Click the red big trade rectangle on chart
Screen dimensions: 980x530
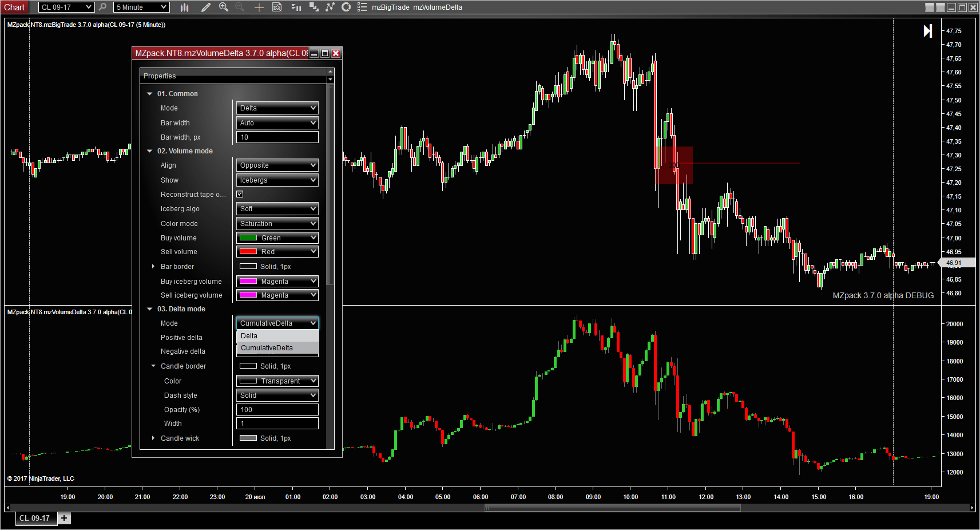675,165
